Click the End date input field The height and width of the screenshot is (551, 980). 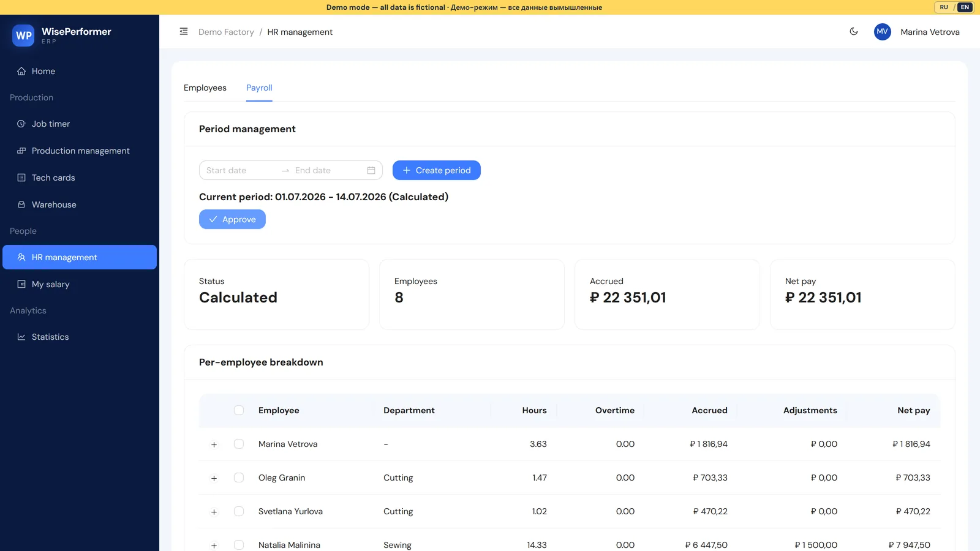328,170
